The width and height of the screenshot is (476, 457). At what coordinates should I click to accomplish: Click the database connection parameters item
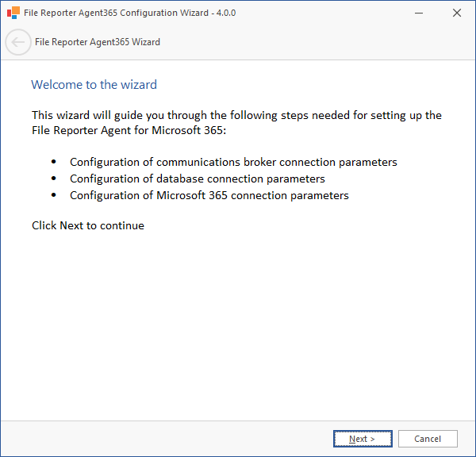198,179
